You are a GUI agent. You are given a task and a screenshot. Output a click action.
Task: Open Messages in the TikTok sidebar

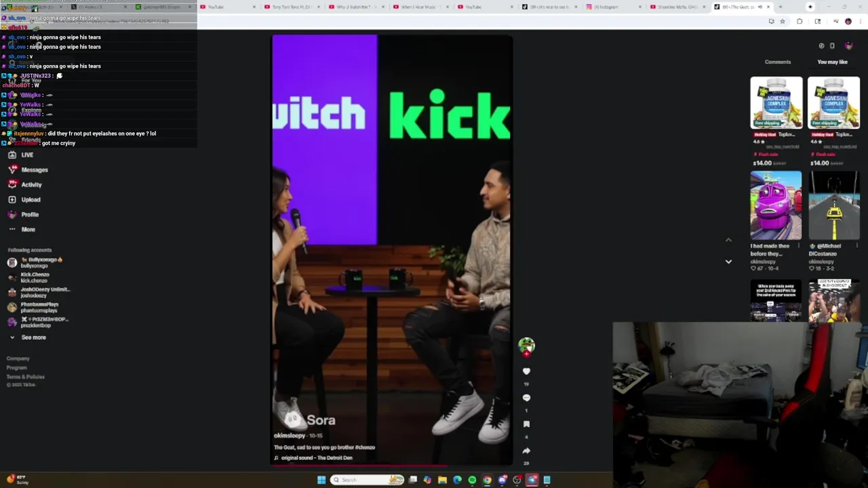click(28, 169)
